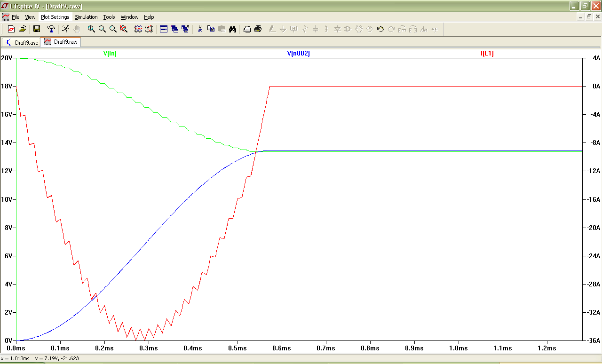Open the Tools menu
Viewport: 602px width, 364px height.
coord(109,17)
